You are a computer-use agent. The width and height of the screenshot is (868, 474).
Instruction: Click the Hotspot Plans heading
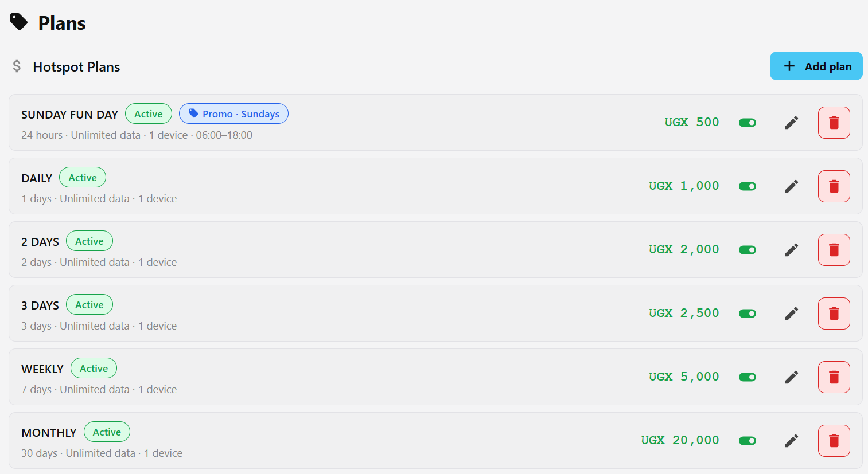(x=76, y=67)
